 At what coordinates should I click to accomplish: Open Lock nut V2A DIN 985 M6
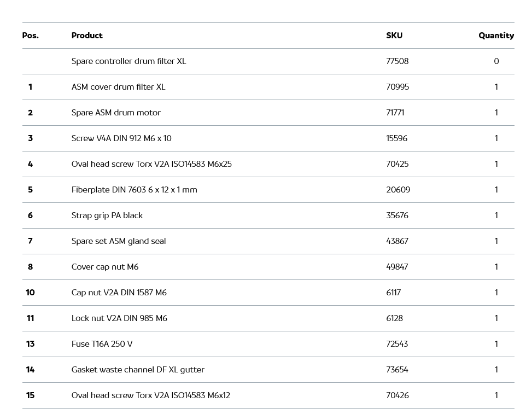(119, 318)
